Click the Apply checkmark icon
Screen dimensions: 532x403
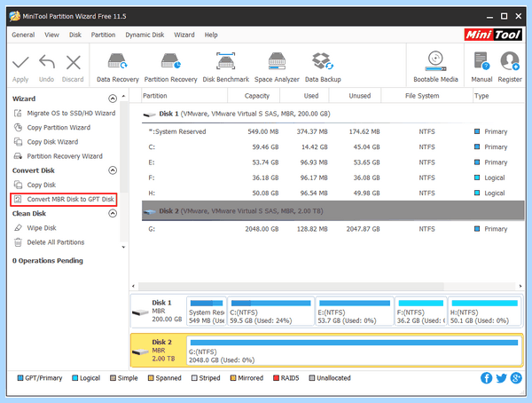click(20, 62)
